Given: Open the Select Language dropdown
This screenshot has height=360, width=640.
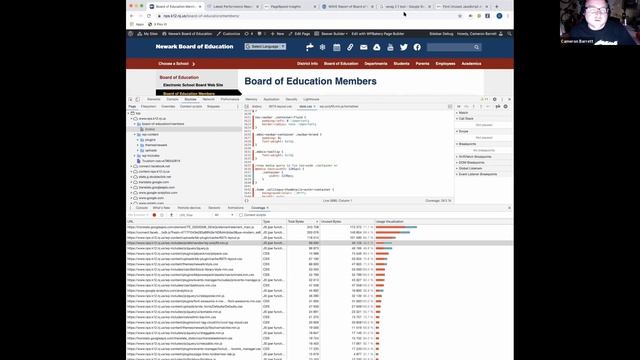Looking at the screenshot, I should [x=265, y=47].
